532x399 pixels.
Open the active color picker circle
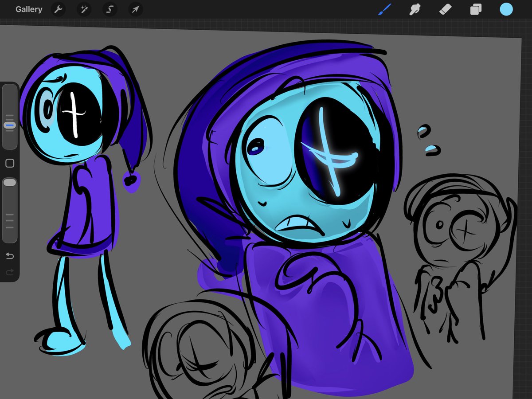[x=506, y=9]
